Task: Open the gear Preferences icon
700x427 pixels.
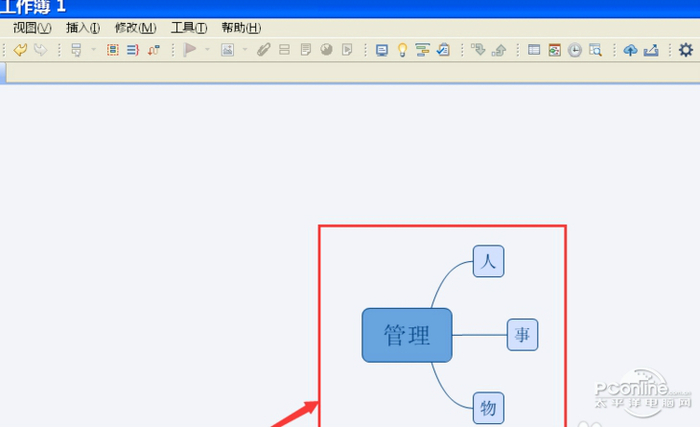Action: pyautogui.click(x=686, y=50)
